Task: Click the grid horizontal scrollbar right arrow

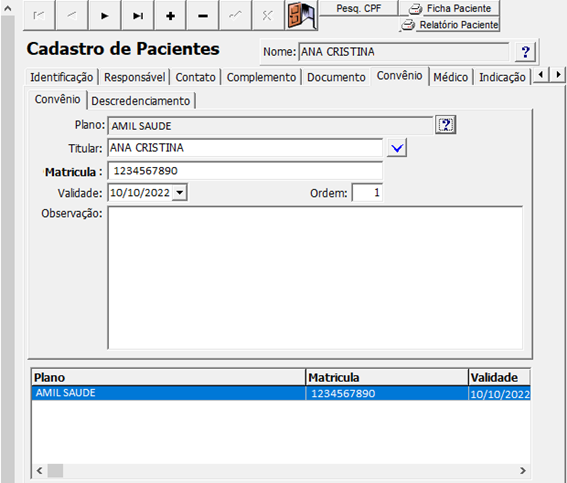Action: click(x=523, y=470)
